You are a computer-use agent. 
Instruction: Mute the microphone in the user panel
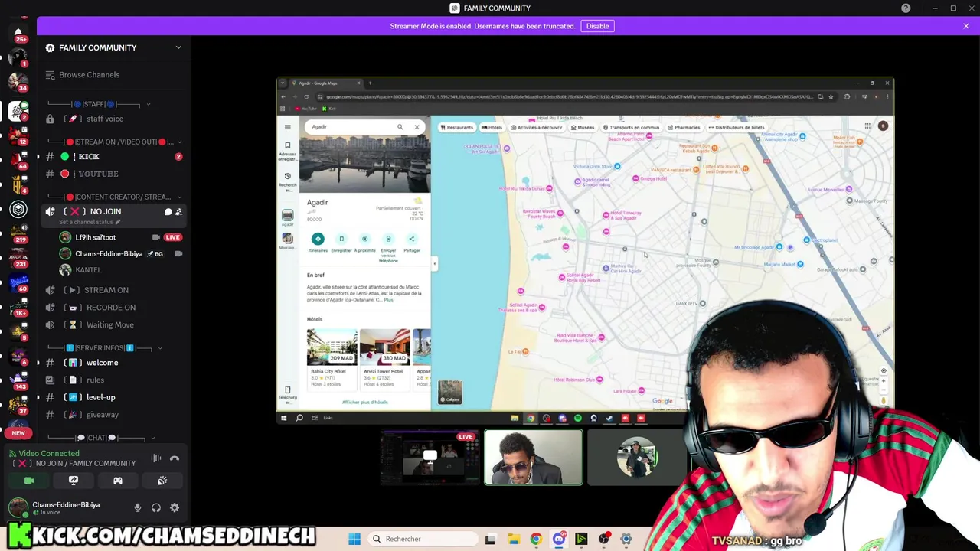pos(138,508)
